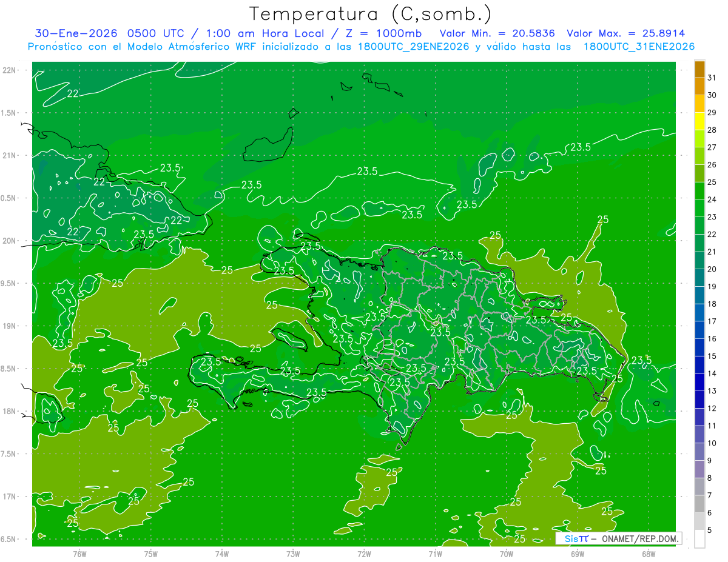Click the color scale label '13'
The image size is (728, 562).
click(712, 391)
